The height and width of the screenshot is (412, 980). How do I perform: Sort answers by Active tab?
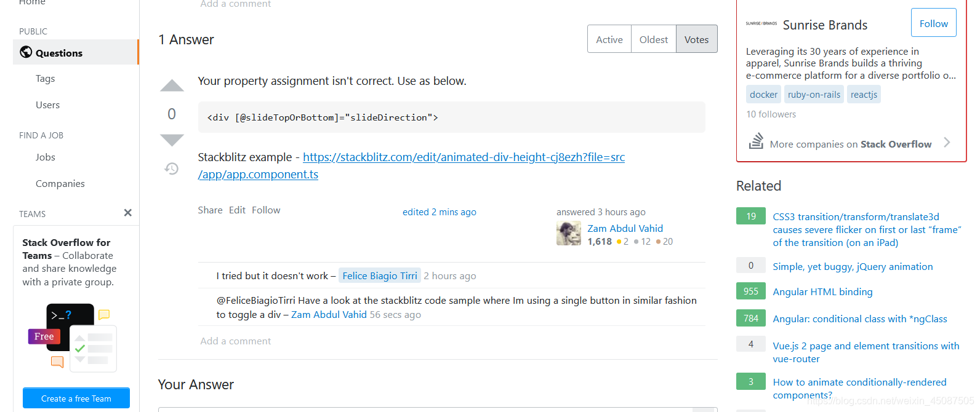609,39
